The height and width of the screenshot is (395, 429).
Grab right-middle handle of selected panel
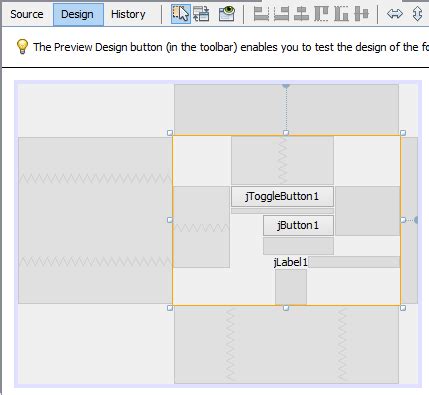coord(403,220)
